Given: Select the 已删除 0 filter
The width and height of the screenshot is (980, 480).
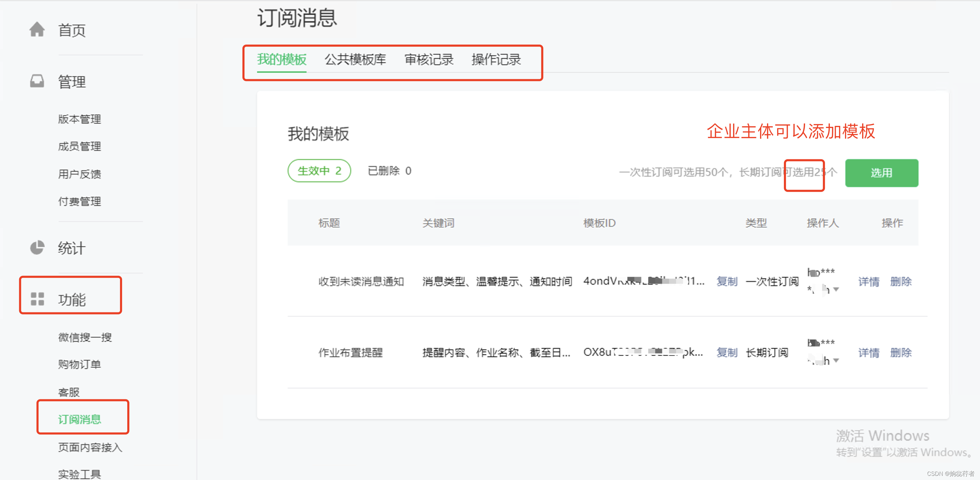Looking at the screenshot, I should [x=389, y=170].
